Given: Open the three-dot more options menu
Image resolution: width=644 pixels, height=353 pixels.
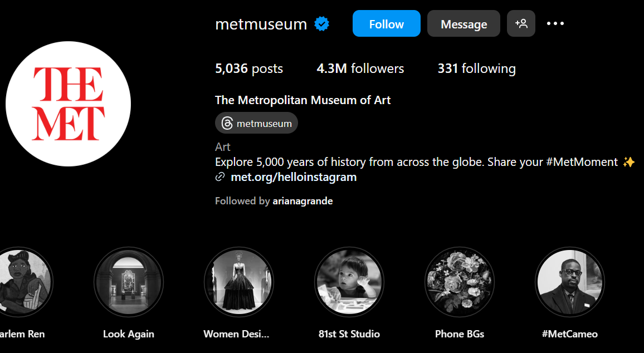Looking at the screenshot, I should pyautogui.click(x=555, y=23).
